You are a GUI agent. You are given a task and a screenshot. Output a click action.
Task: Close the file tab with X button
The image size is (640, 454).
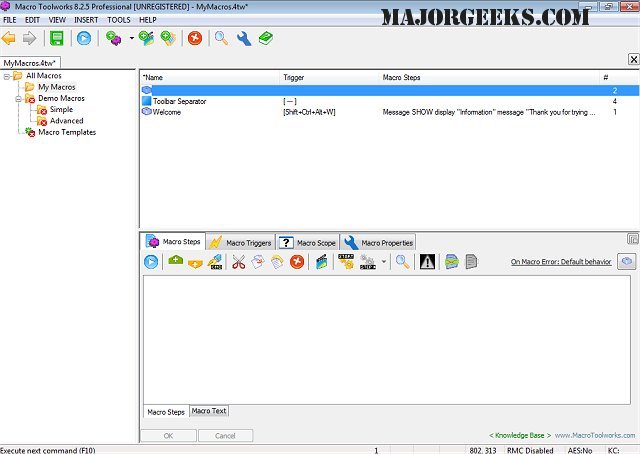(633, 60)
